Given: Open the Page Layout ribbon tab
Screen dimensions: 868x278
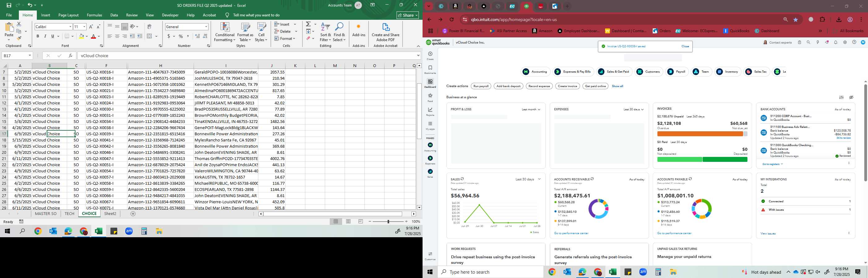Looking at the screenshot, I should [x=68, y=15].
